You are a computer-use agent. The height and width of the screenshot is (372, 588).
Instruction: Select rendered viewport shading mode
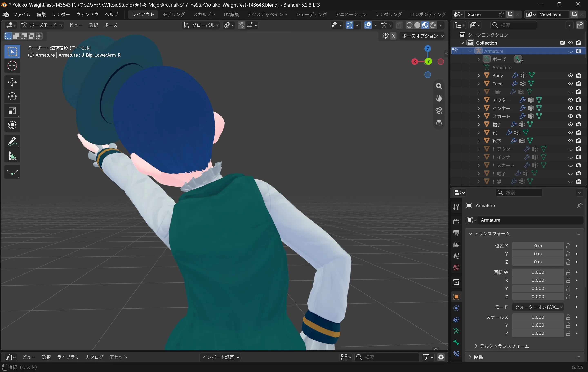coord(433,25)
